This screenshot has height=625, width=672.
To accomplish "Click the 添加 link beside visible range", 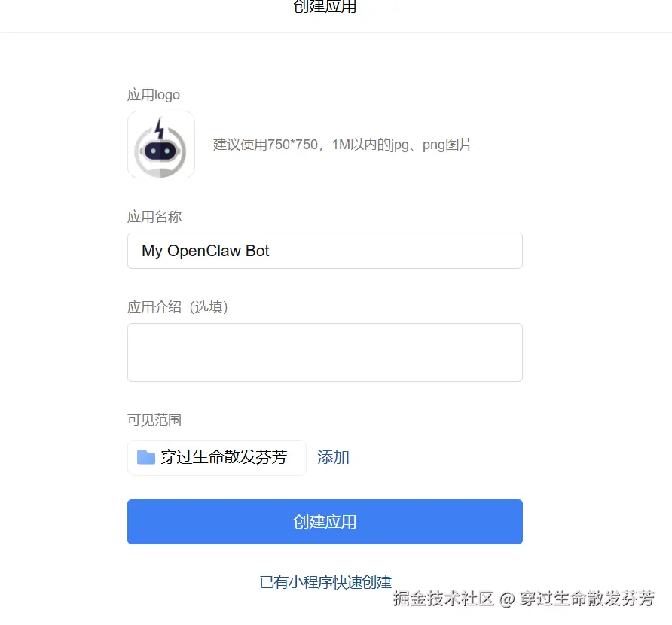I will [333, 457].
